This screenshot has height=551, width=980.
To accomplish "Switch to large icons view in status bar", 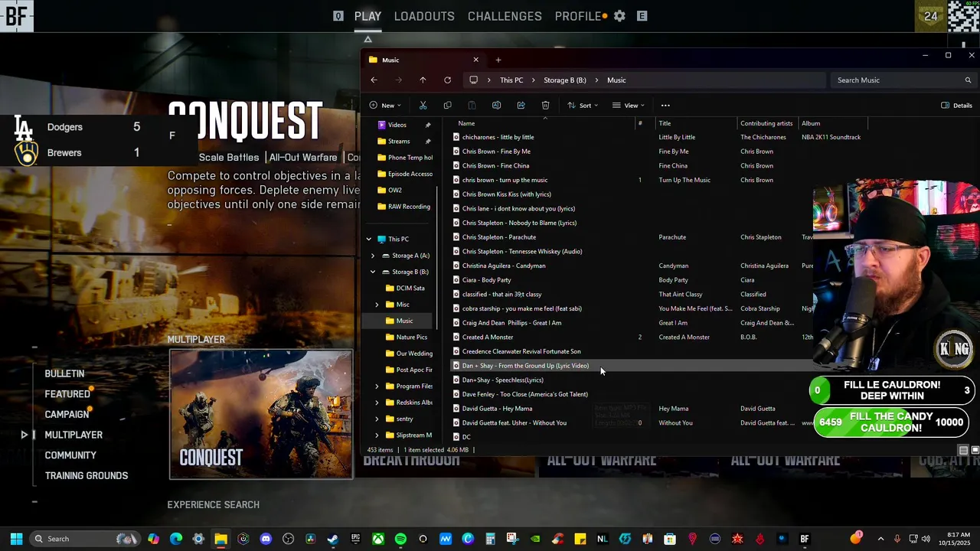I will [x=975, y=451].
